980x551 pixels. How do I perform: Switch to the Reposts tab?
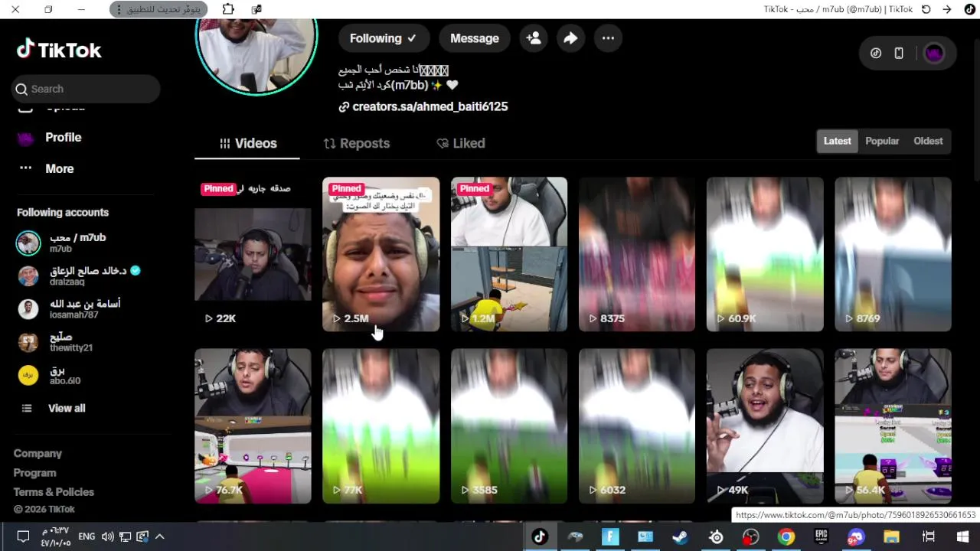click(356, 143)
